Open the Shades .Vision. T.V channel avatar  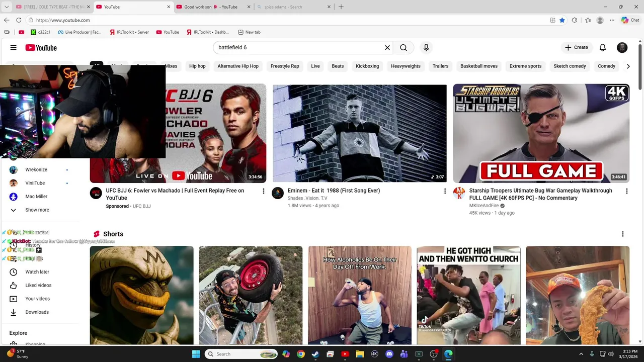point(278,193)
